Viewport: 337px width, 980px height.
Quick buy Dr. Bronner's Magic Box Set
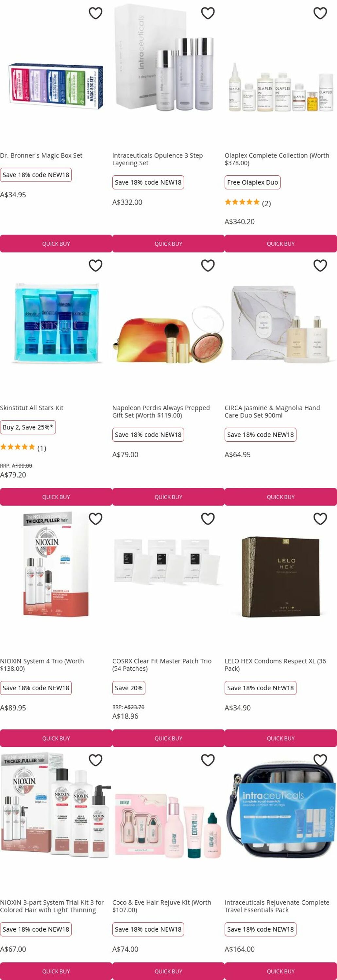pyautogui.click(x=56, y=243)
